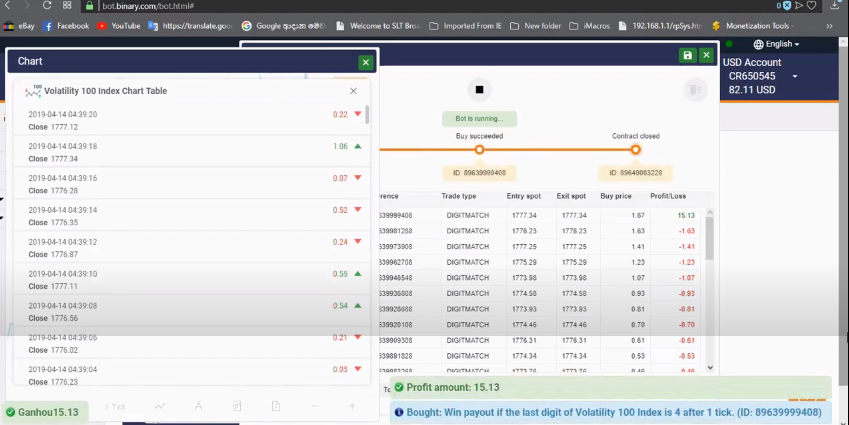This screenshot has width=849, height=425.
Task: Click the page scrollbar up arrow
Action: point(844,42)
